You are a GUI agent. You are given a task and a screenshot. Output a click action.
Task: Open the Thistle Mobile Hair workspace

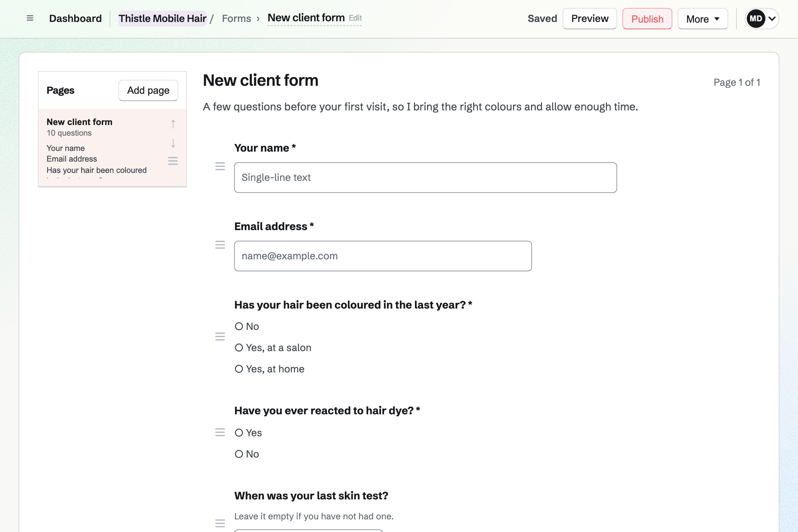click(x=163, y=19)
